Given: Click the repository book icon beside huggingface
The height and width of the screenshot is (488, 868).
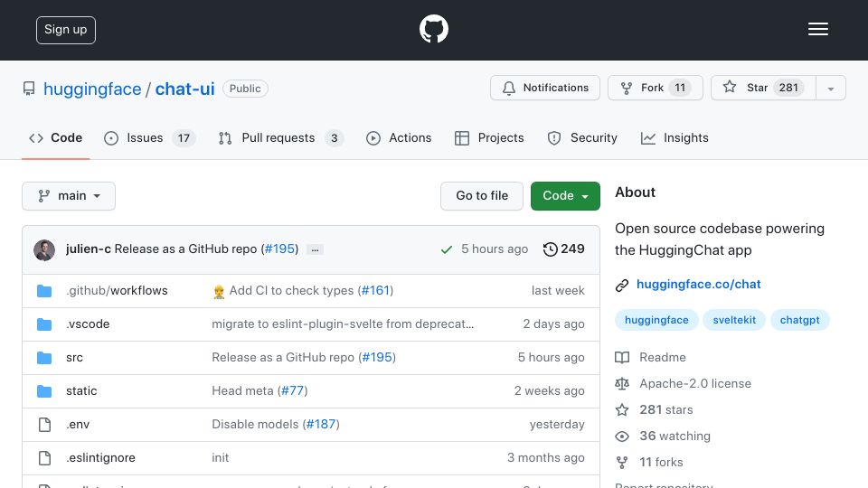Looking at the screenshot, I should tap(29, 89).
